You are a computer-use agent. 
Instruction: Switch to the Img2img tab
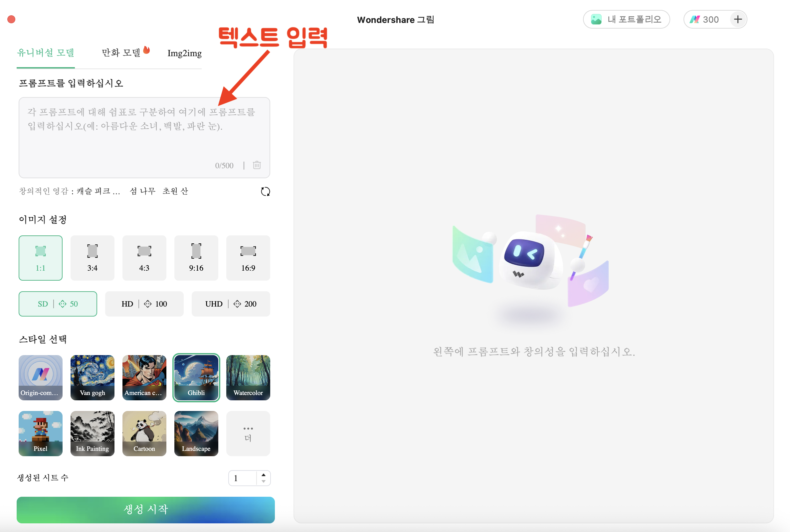(x=184, y=53)
